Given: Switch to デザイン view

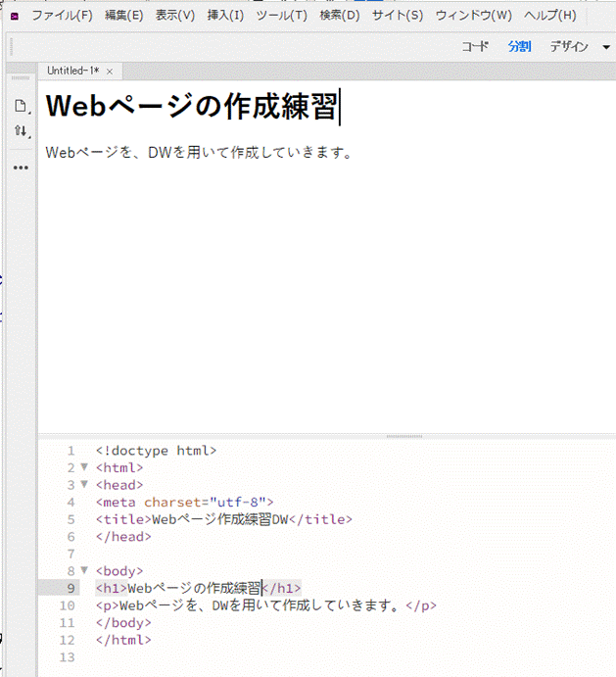Looking at the screenshot, I should [569, 46].
